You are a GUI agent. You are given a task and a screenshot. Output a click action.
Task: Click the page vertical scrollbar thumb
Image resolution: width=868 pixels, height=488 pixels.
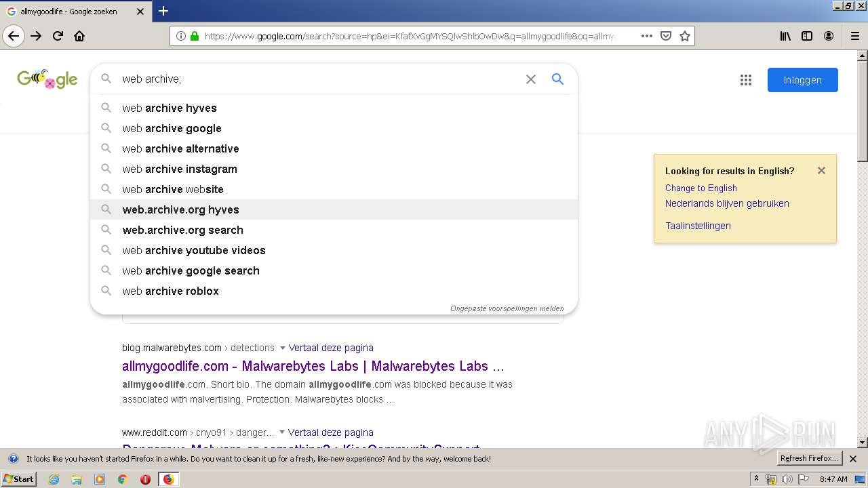click(862, 112)
